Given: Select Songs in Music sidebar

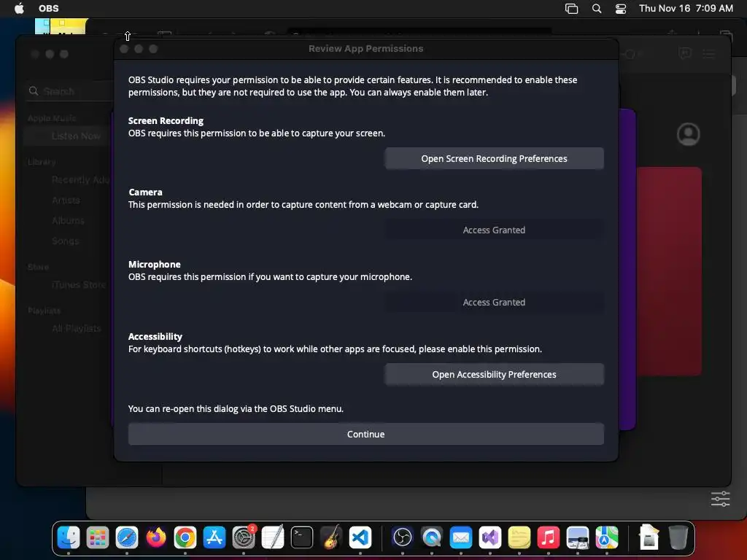Looking at the screenshot, I should point(65,241).
